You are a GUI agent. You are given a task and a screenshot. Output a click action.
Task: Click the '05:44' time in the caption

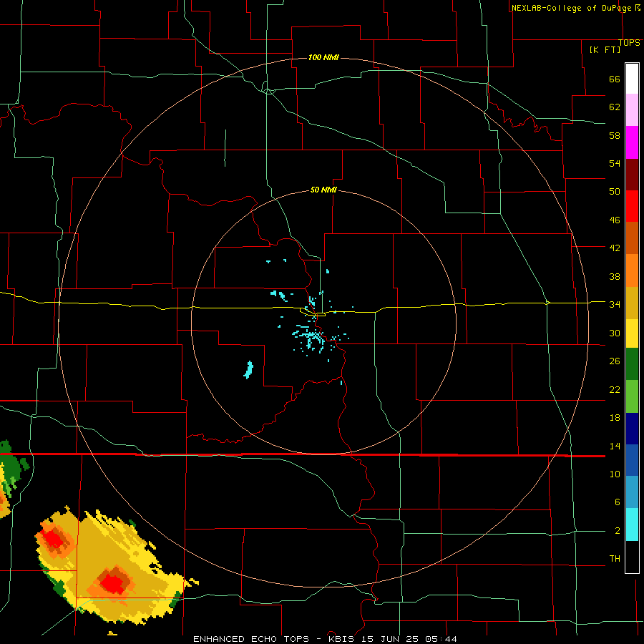coord(441,639)
